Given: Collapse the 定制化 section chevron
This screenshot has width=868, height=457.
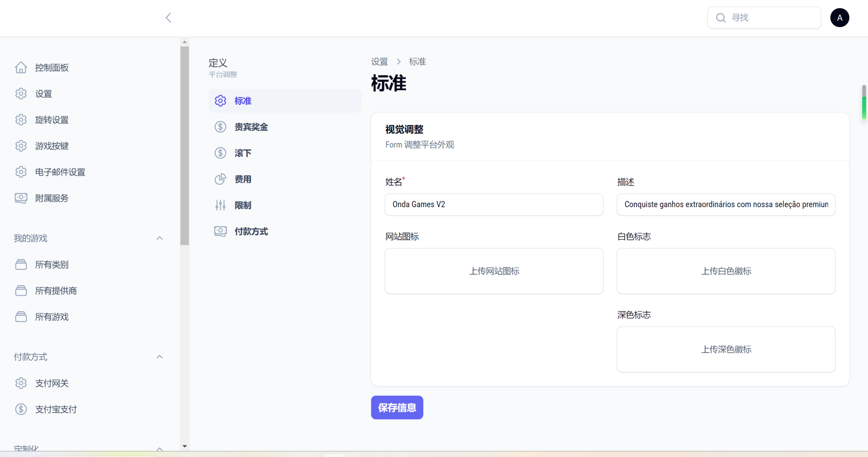Looking at the screenshot, I should [159, 449].
